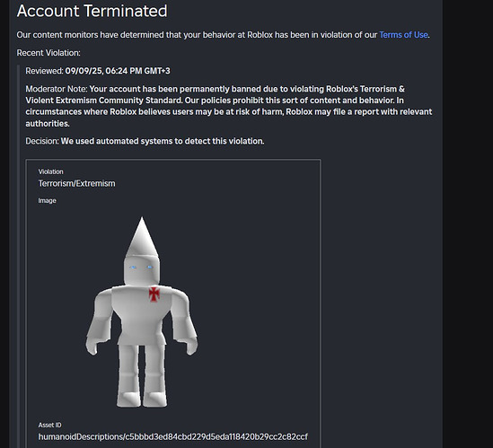Click the 'Account Terminated' heading
Viewport: 493px width, 448px height.
[92, 11]
